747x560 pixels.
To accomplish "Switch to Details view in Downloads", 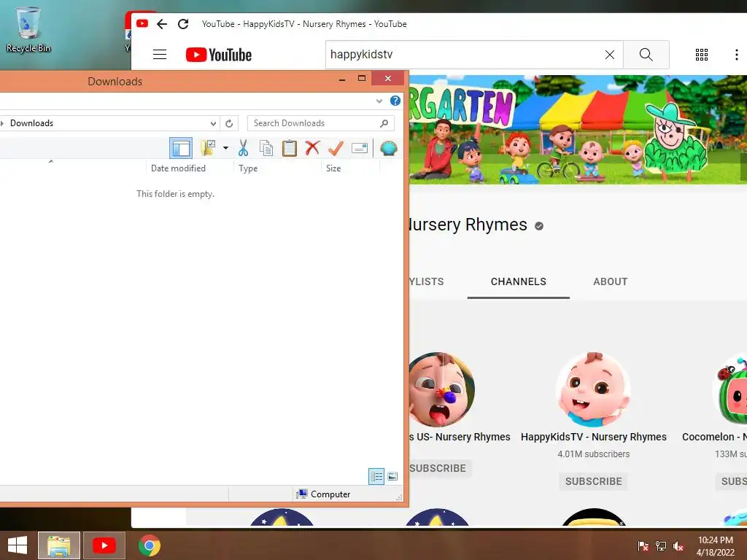I will (376, 476).
